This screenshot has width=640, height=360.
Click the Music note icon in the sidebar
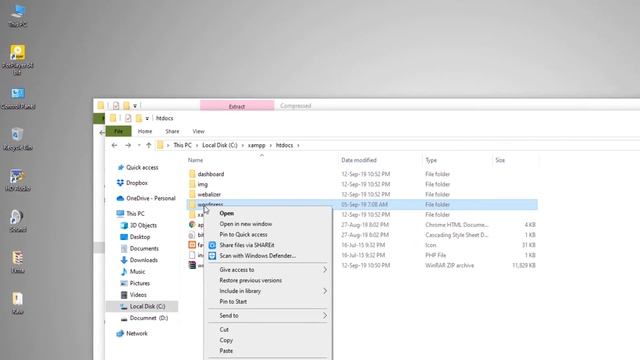[124, 271]
